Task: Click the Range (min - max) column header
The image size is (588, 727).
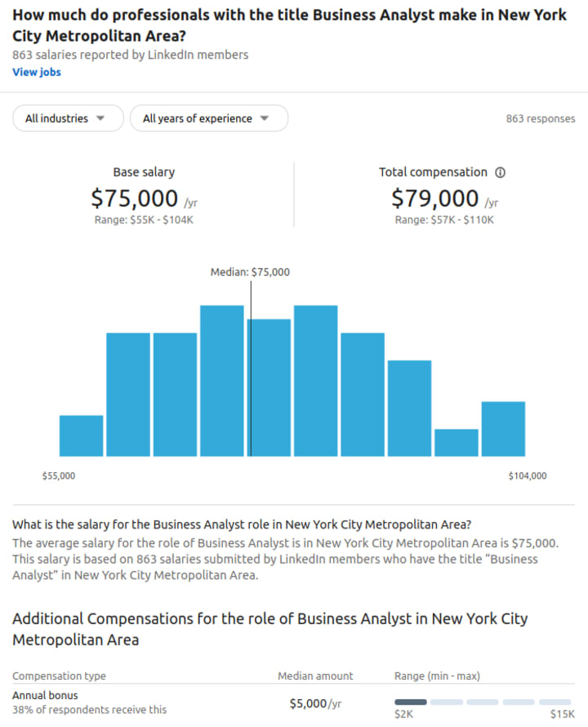Action: click(437, 676)
